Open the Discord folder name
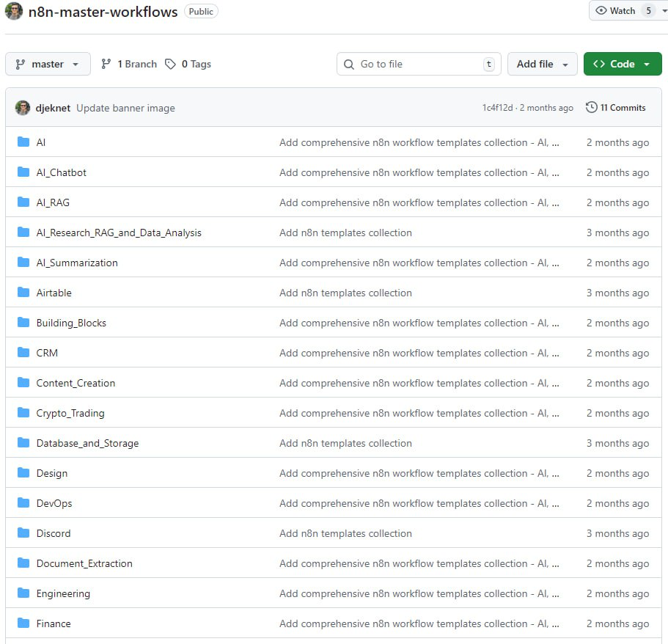668x644 pixels. [x=54, y=533]
